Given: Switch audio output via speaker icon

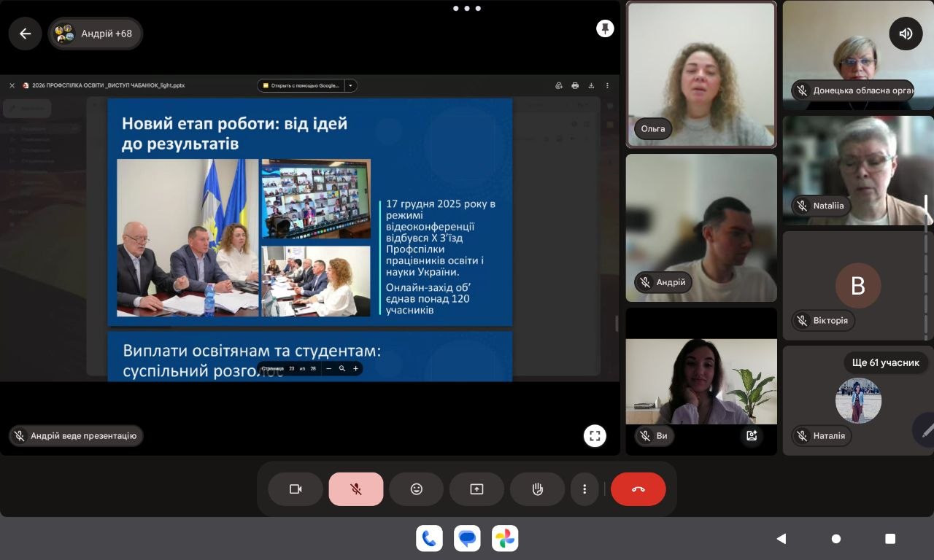Looking at the screenshot, I should point(906,34).
